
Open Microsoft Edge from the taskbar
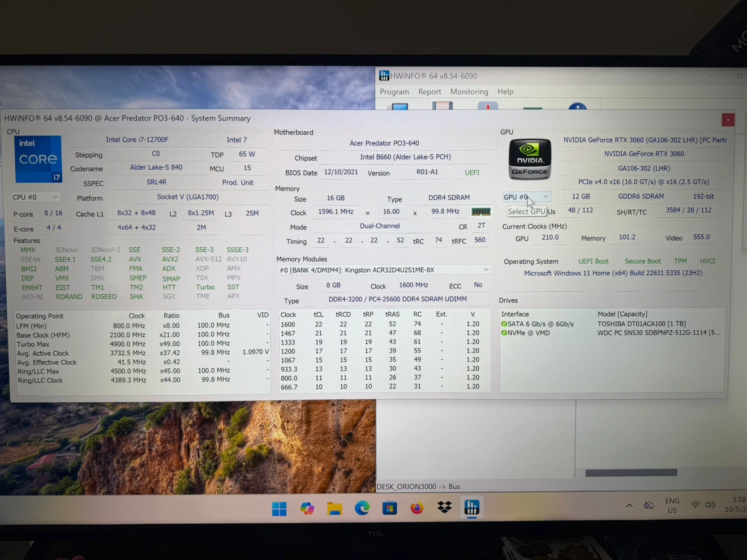362,509
